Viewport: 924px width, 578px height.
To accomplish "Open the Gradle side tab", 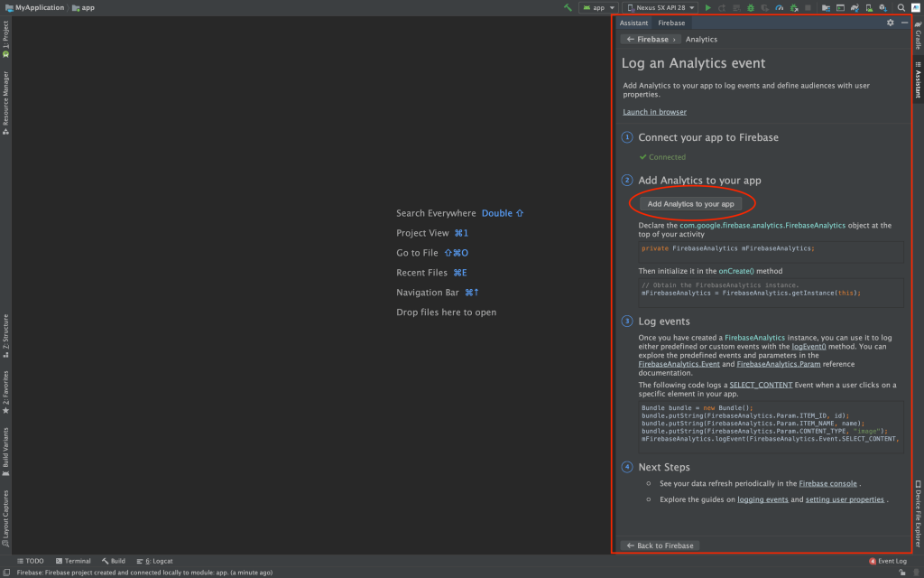I will [918, 36].
